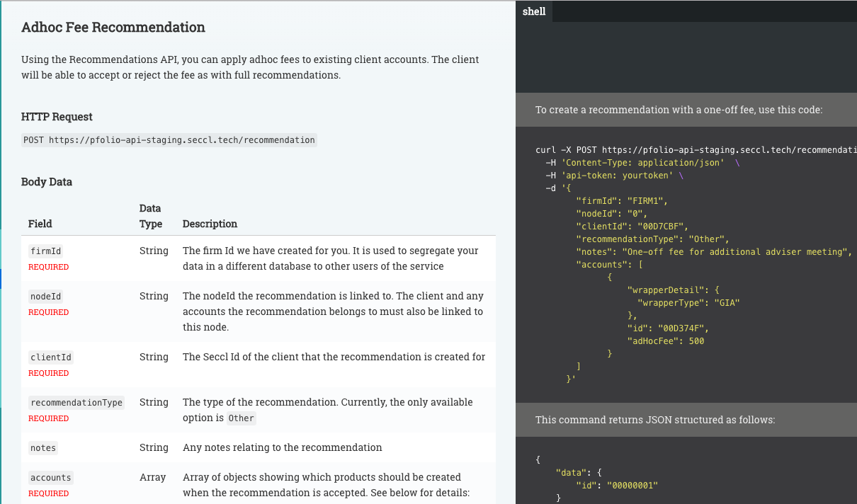Click the curl -X POST command line
The image size is (857, 504).
tap(694, 150)
